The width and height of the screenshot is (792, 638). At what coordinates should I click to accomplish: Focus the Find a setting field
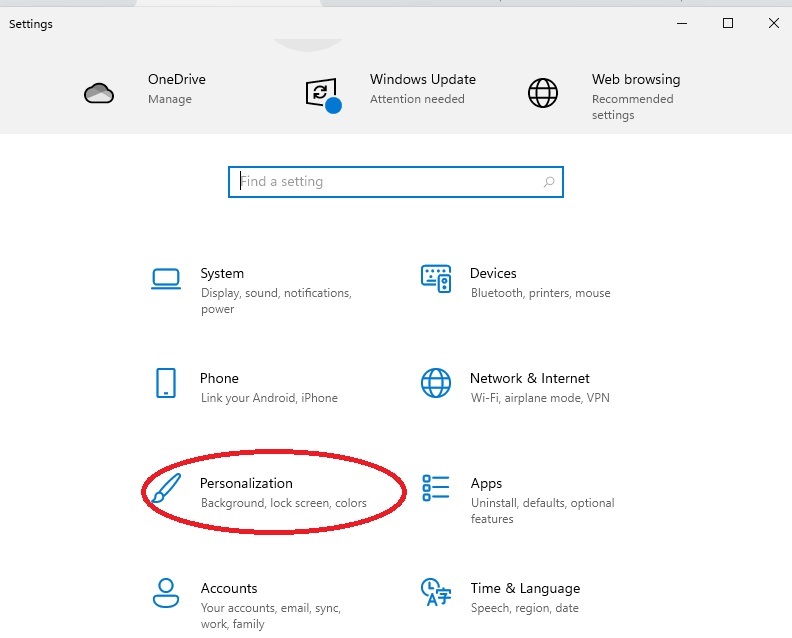pos(396,182)
